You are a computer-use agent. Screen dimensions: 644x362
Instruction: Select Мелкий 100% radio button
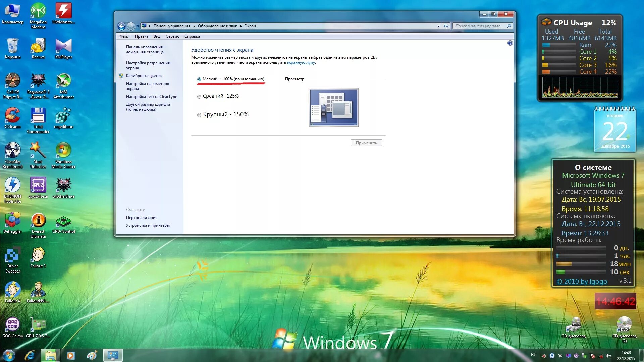click(199, 79)
